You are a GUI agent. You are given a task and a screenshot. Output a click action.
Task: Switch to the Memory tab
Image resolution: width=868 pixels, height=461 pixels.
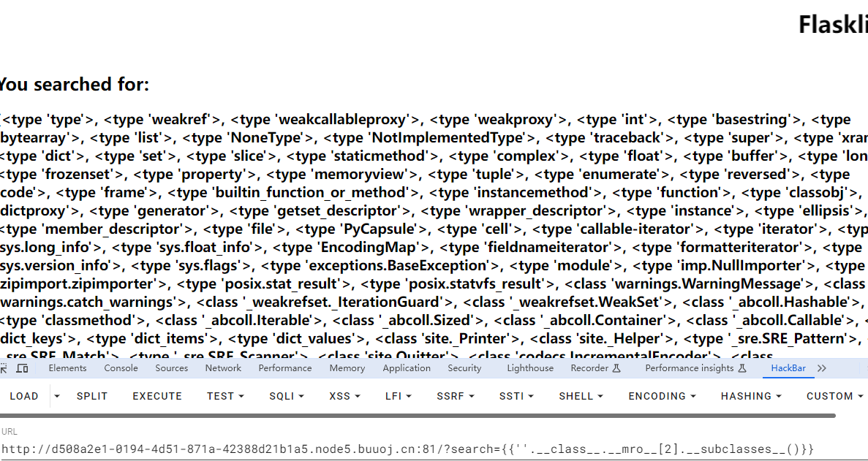coord(347,368)
